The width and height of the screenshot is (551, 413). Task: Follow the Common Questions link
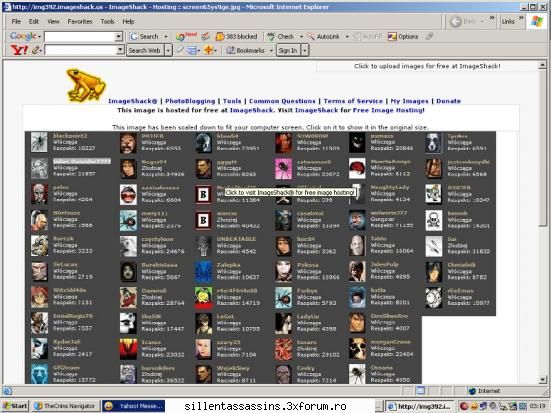tap(282, 101)
